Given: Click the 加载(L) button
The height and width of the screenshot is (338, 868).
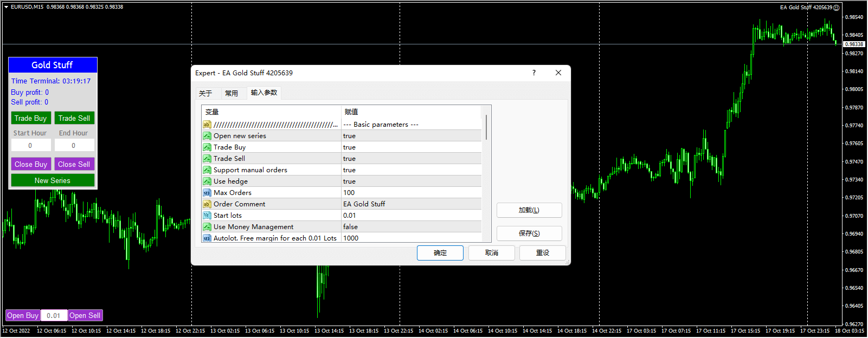Looking at the screenshot, I should pos(529,210).
